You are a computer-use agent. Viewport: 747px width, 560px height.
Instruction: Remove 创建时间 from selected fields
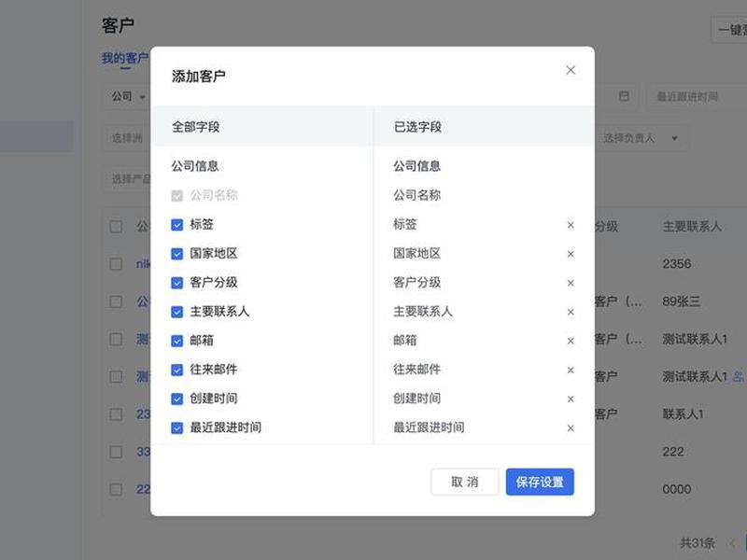pos(571,399)
